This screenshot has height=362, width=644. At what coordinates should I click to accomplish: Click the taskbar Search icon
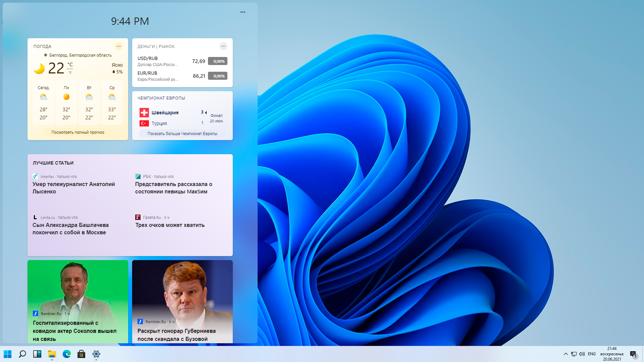point(22,354)
